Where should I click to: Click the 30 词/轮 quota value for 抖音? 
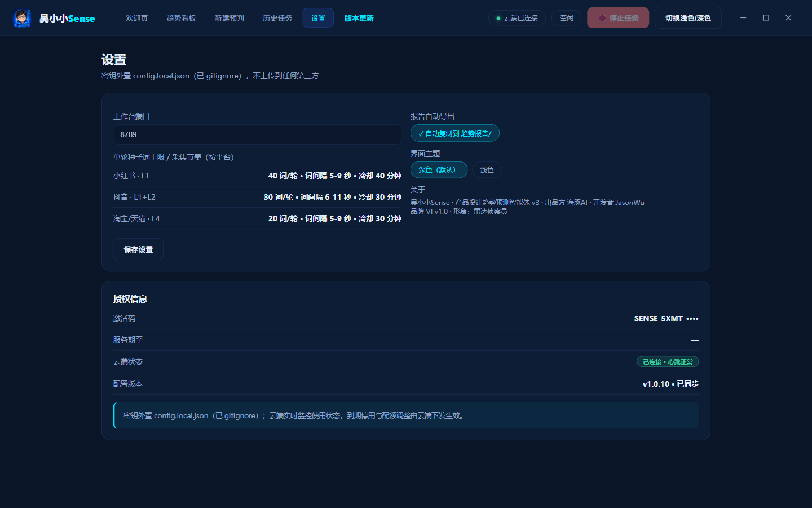click(x=333, y=197)
